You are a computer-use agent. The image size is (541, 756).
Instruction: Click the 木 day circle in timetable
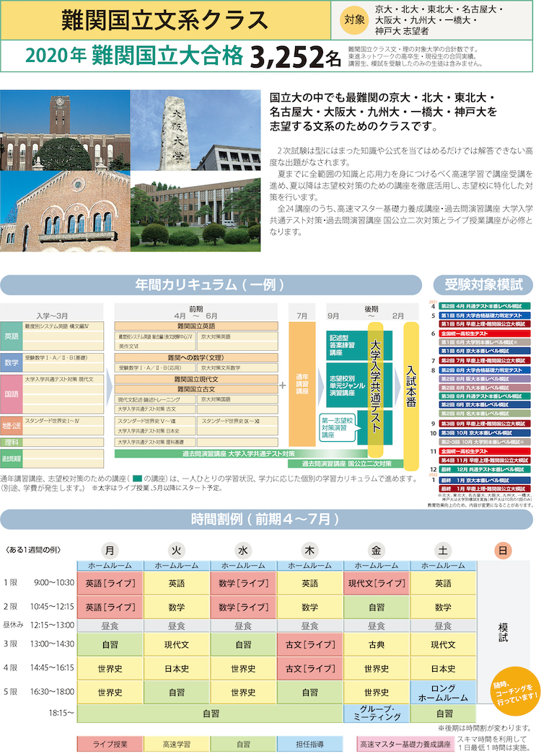point(310,550)
